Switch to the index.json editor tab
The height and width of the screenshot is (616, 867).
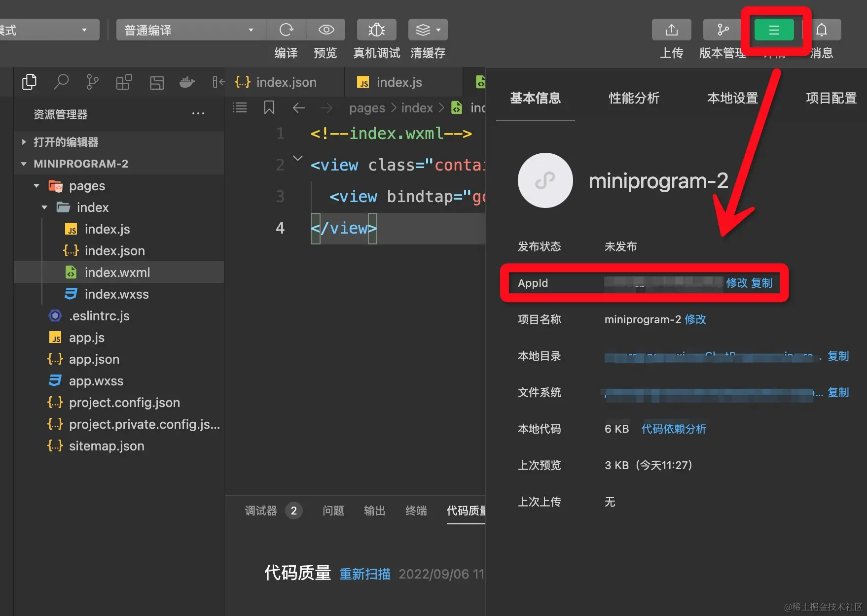285,82
